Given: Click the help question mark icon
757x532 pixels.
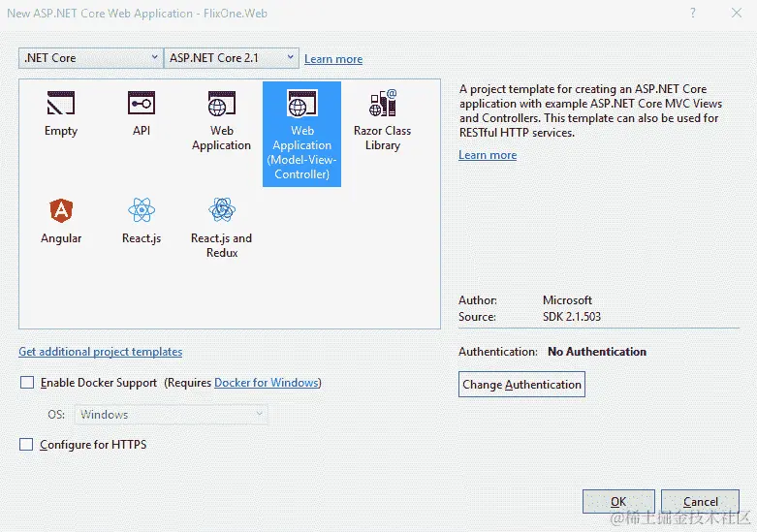Looking at the screenshot, I should tap(693, 13).
